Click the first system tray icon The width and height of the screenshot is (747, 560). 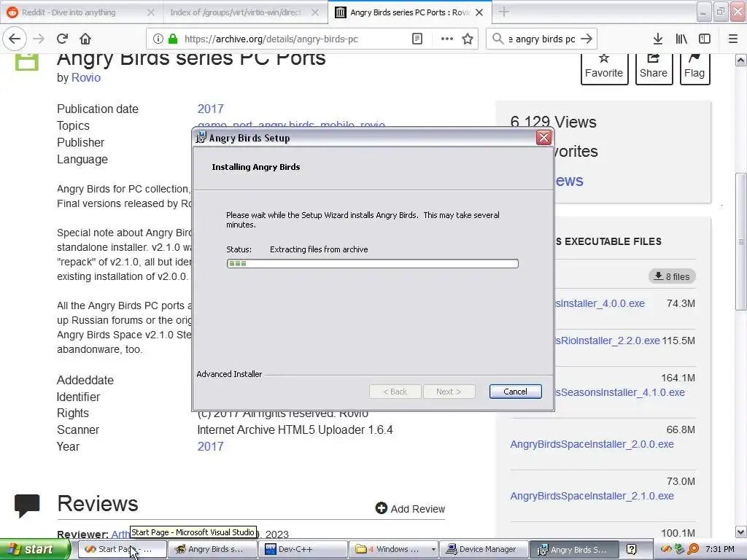point(666,549)
